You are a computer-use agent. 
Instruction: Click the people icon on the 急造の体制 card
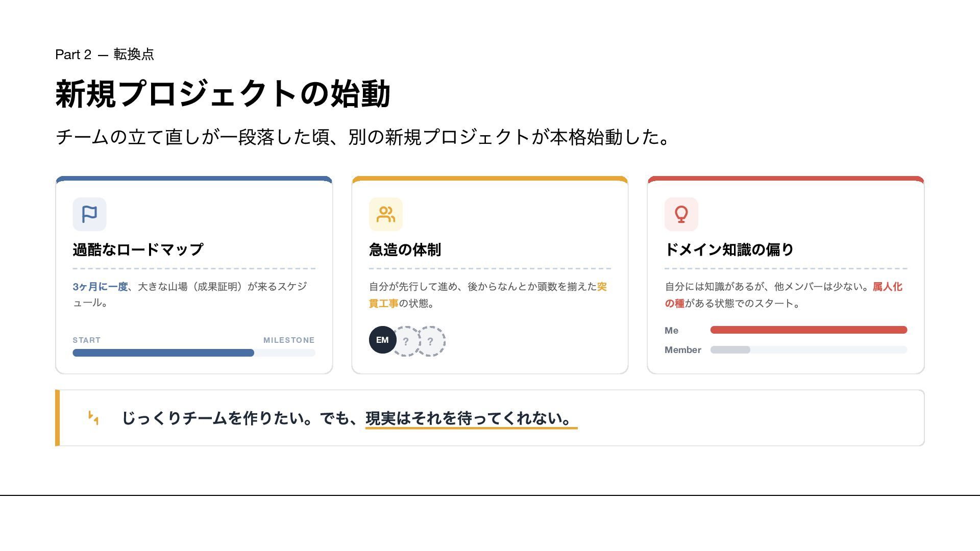[385, 214]
